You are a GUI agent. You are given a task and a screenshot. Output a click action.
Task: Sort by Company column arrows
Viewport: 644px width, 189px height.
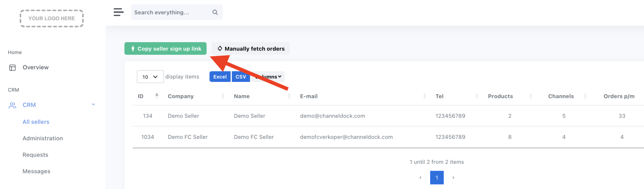point(223,96)
